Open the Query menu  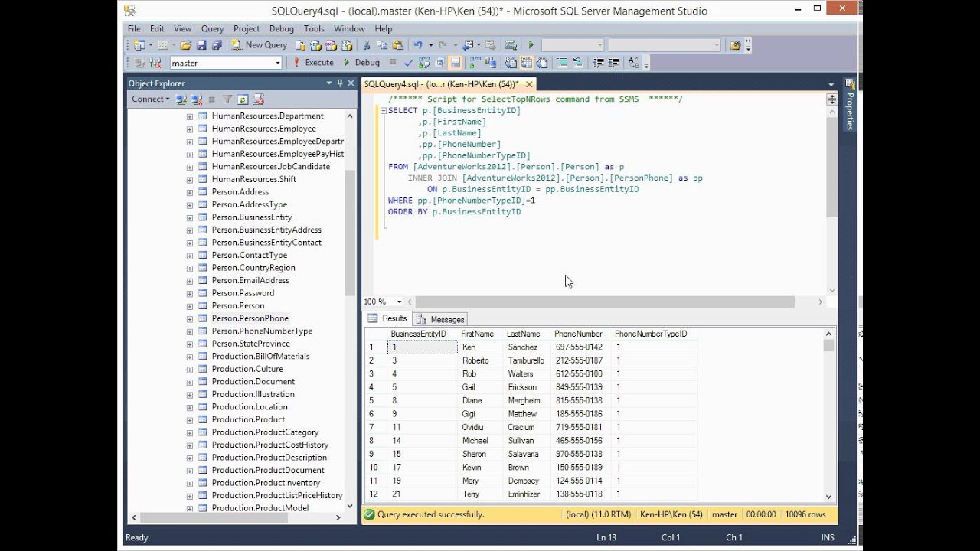pyautogui.click(x=212, y=28)
